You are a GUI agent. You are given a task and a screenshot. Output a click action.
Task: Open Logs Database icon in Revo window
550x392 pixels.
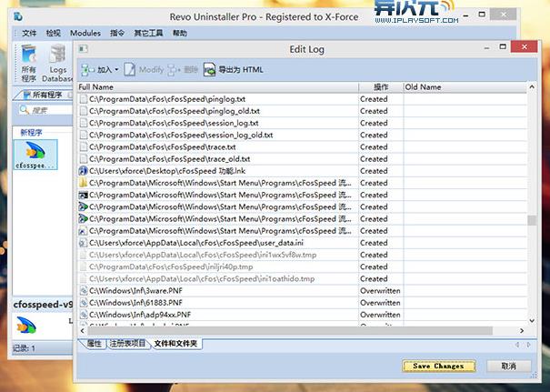click(57, 55)
